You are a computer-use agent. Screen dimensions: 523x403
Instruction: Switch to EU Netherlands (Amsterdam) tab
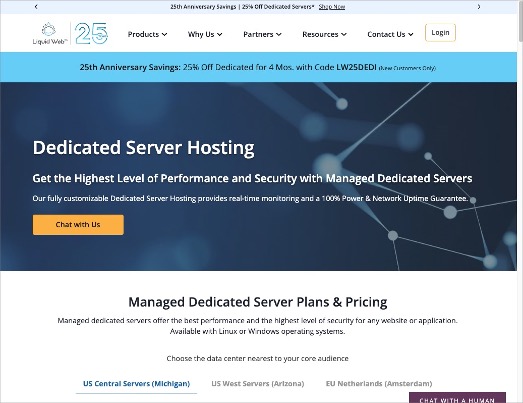point(379,384)
